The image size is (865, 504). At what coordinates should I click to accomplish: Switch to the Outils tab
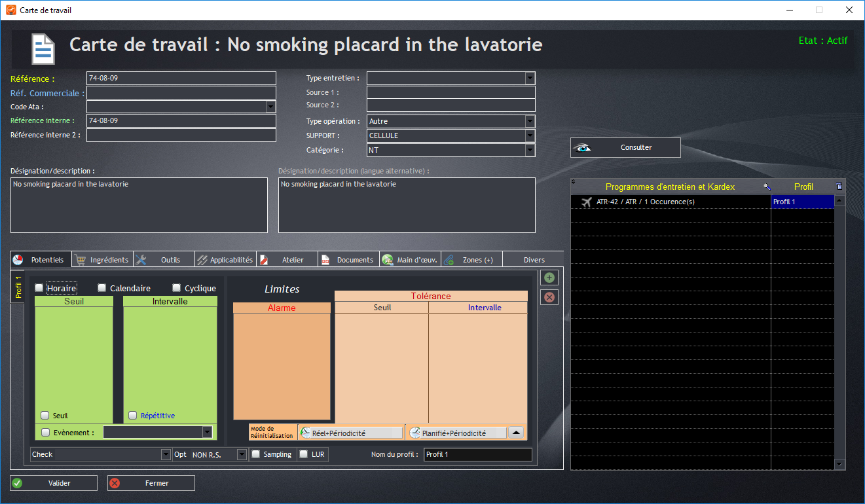point(164,260)
